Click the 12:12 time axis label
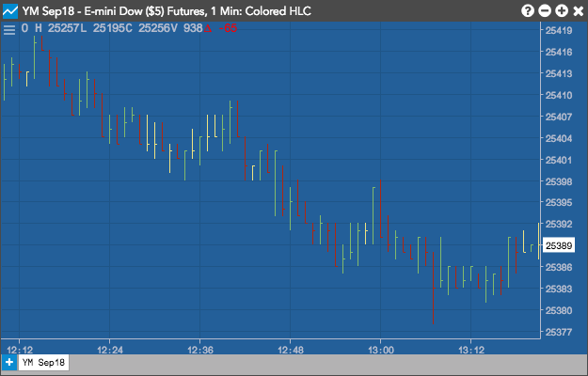 point(20,350)
